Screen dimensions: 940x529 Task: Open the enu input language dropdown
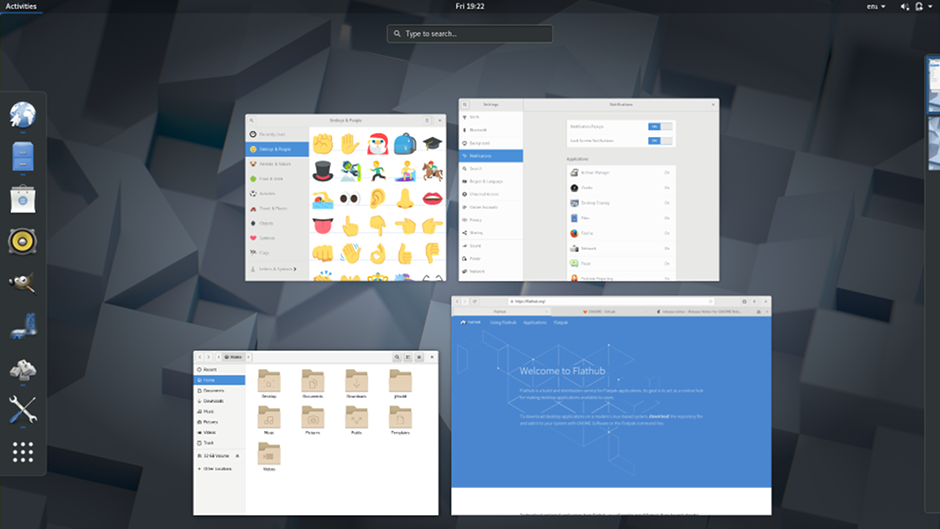pyautogui.click(x=876, y=7)
